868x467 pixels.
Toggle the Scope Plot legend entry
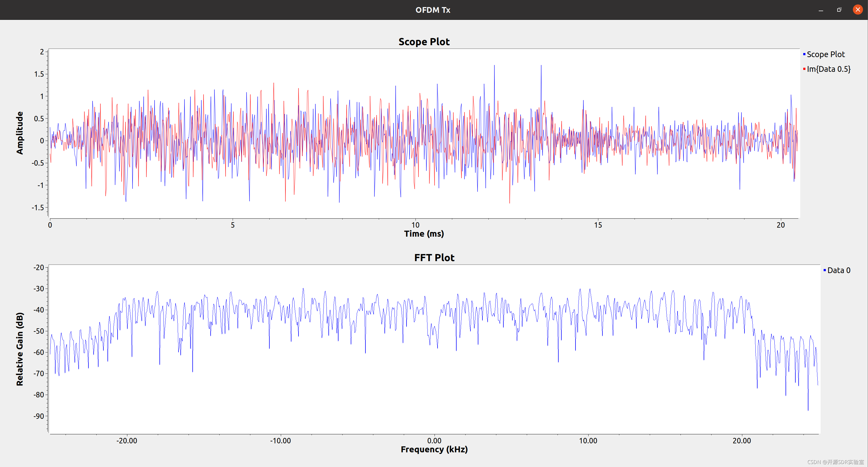pos(825,54)
